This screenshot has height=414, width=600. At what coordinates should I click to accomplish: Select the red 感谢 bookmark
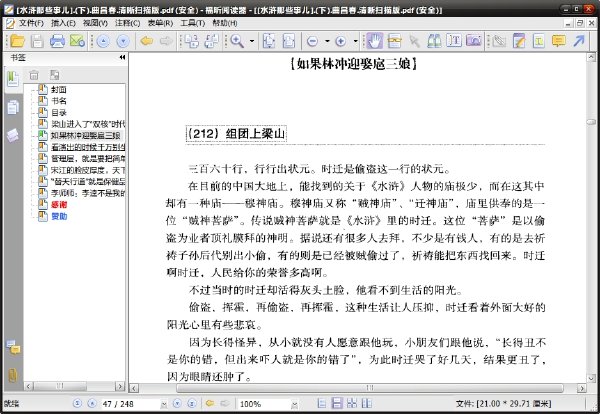(x=59, y=205)
